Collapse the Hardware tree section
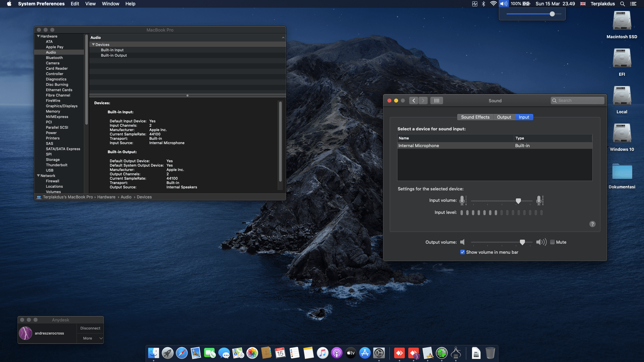 [x=38, y=36]
